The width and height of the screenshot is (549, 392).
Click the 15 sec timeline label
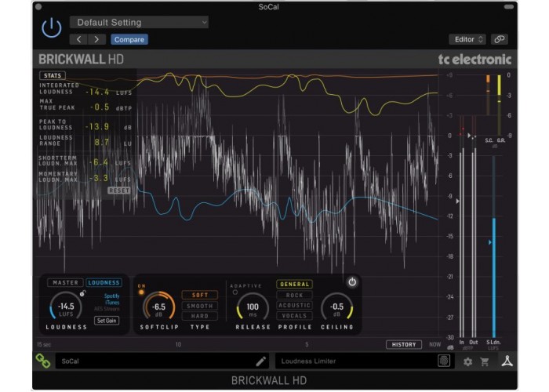click(x=44, y=345)
